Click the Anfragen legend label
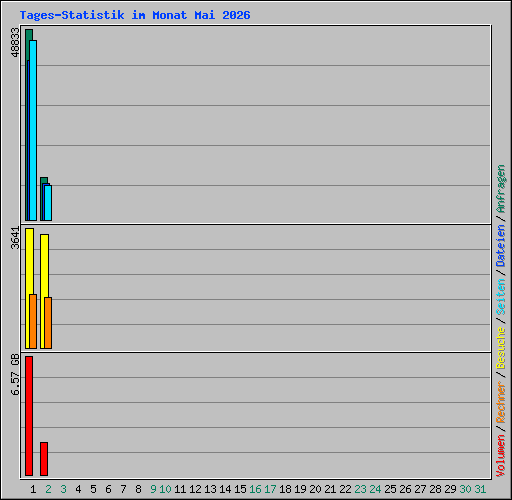This screenshot has height=500, width=512. (x=501, y=189)
